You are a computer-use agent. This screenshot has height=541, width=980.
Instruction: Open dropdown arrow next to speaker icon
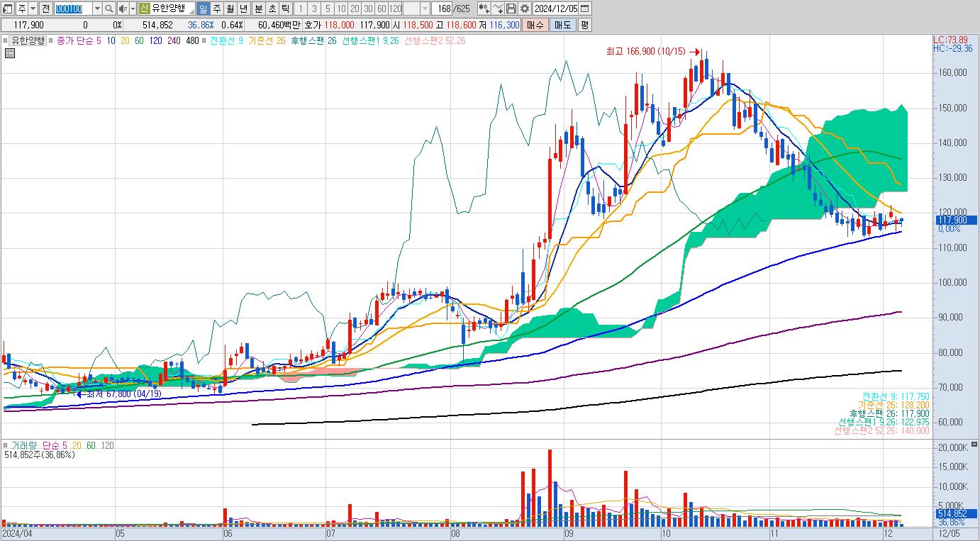(x=133, y=9)
